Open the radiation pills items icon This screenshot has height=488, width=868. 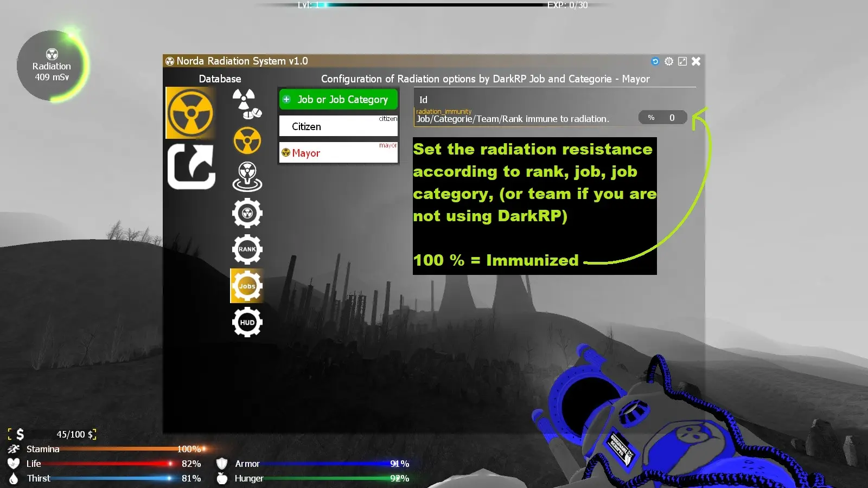(247, 104)
